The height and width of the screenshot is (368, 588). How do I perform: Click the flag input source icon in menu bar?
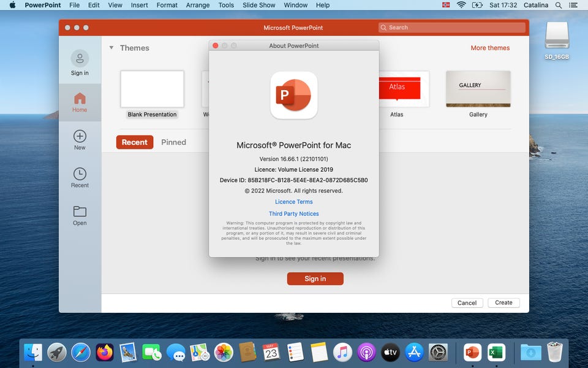click(446, 5)
